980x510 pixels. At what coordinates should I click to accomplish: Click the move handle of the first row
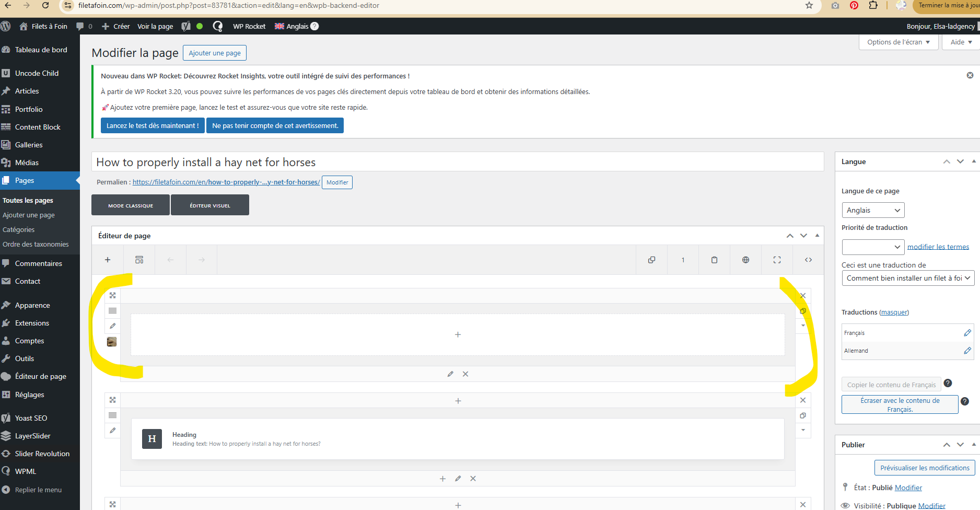tap(112, 295)
